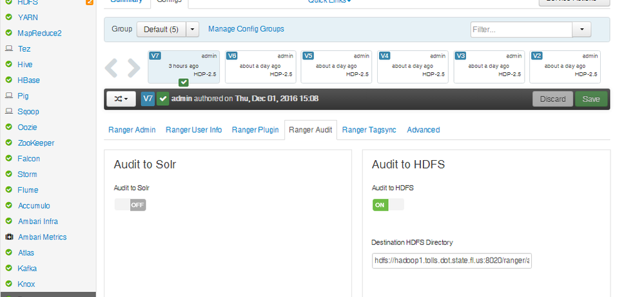Go to previous config versions arrow
Image resolution: width=644 pixels, height=297 pixels.
coord(111,68)
